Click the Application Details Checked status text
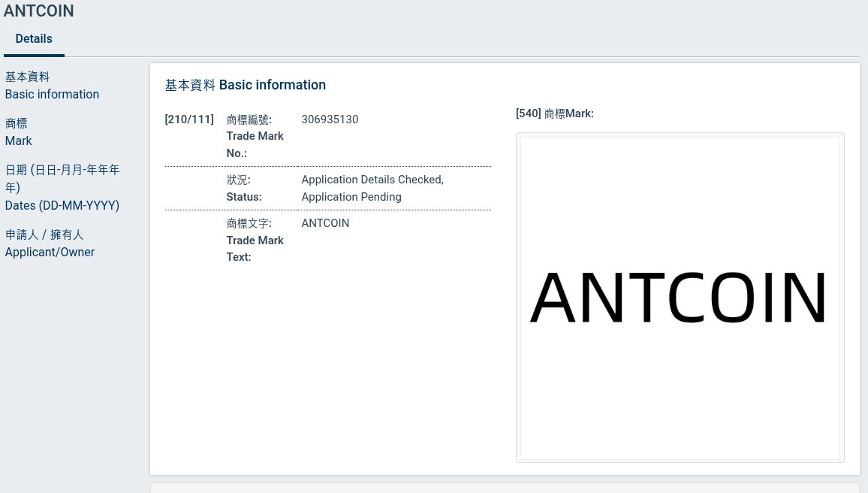 pos(372,180)
